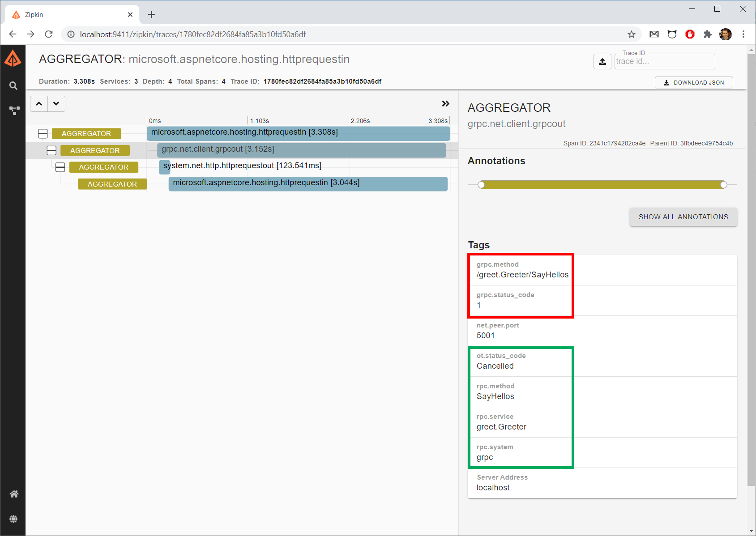This screenshot has height=536, width=756.
Task: Click SHOW ALL ANNOTATIONS button
Action: pyautogui.click(x=683, y=217)
